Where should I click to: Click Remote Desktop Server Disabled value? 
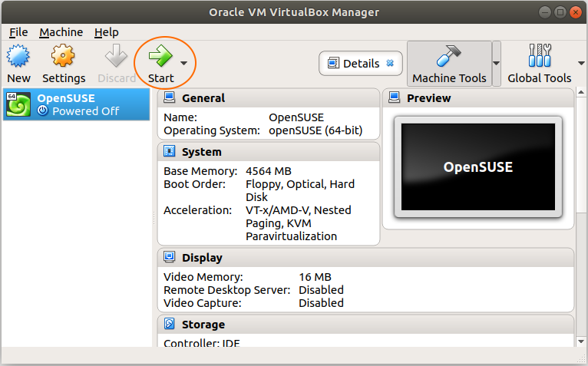(x=321, y=290)
